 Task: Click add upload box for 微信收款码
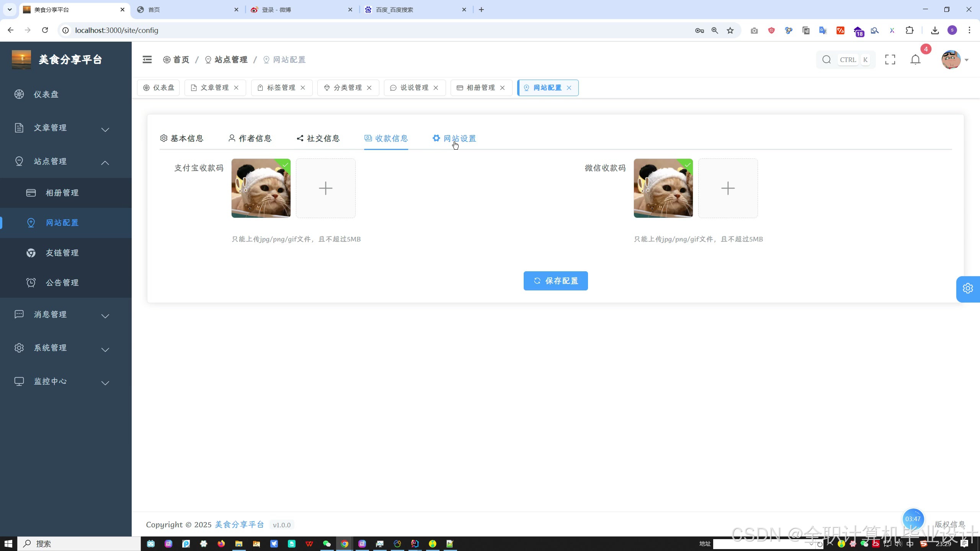[x=728, y=188]
